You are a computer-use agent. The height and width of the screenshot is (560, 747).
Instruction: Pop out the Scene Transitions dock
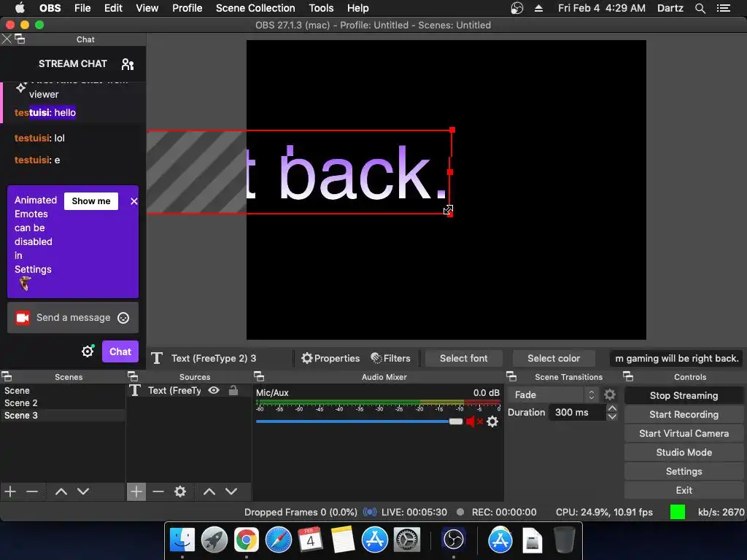click(x=511, y=377)
